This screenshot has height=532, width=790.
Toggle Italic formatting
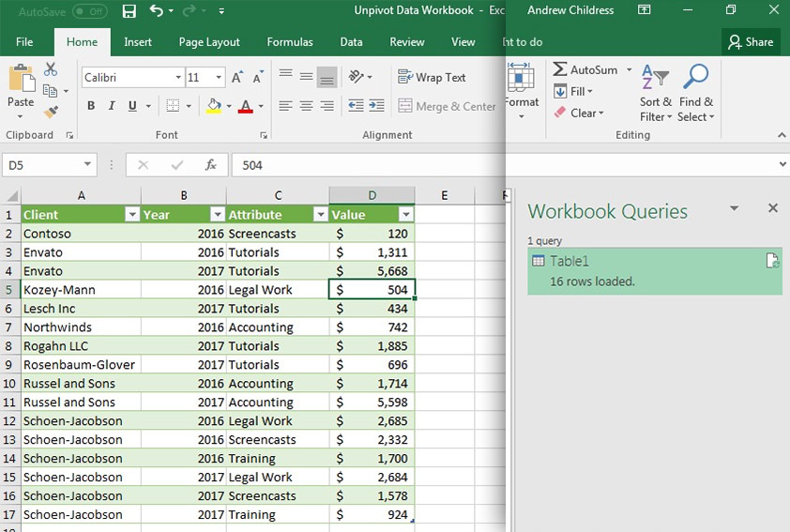(x=112, y=105)
